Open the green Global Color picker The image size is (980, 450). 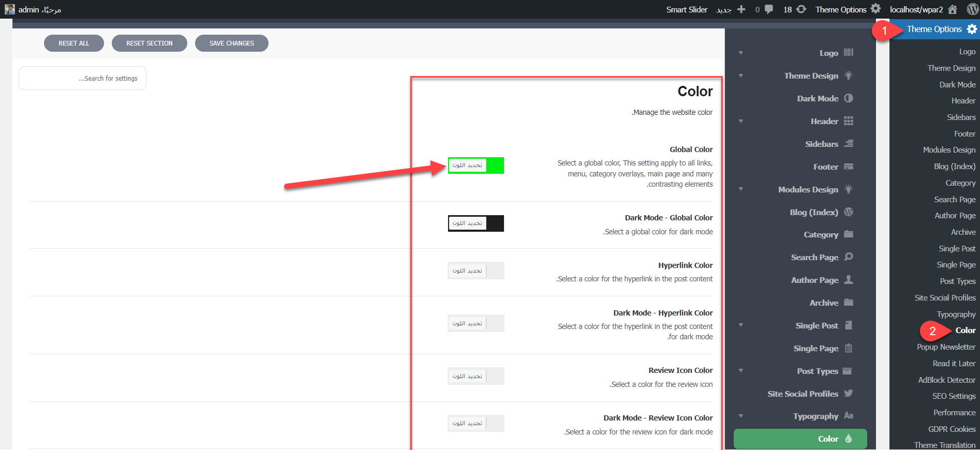[x=476, y=166]
